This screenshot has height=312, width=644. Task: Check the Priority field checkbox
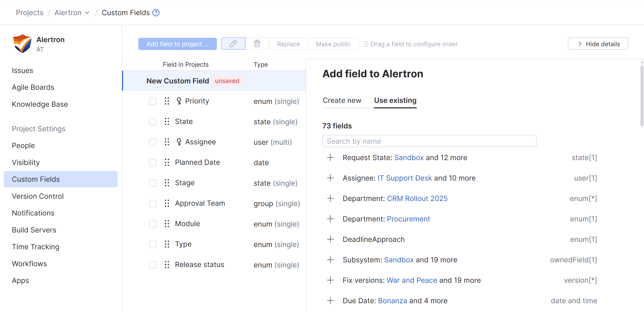[x=152, y=101]
